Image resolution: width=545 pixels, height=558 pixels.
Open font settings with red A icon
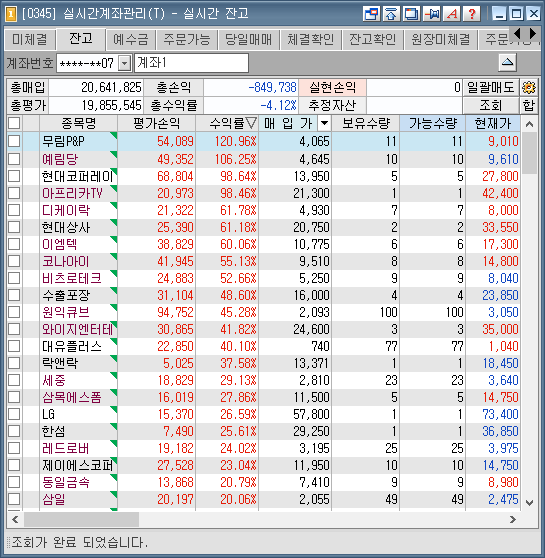(452, 14)
